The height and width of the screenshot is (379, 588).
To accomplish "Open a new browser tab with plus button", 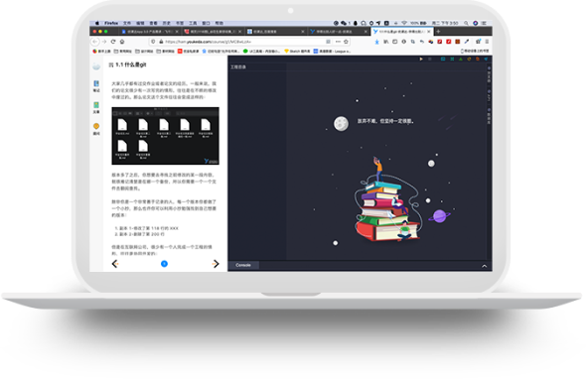I will (438, 32).
